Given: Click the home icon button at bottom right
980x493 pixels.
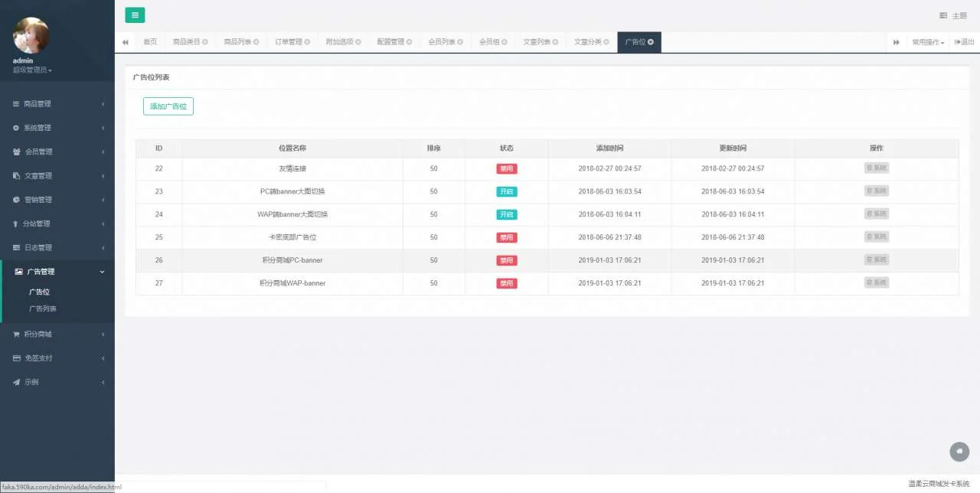Looking at the screenshot, I should (x=959, y=452).
